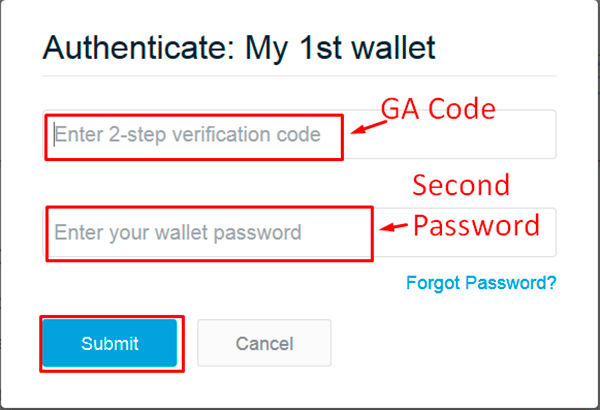Viewport: 600px width, 410px height.
Task: Click the divider line under dialog title
Action: [299, 76]
